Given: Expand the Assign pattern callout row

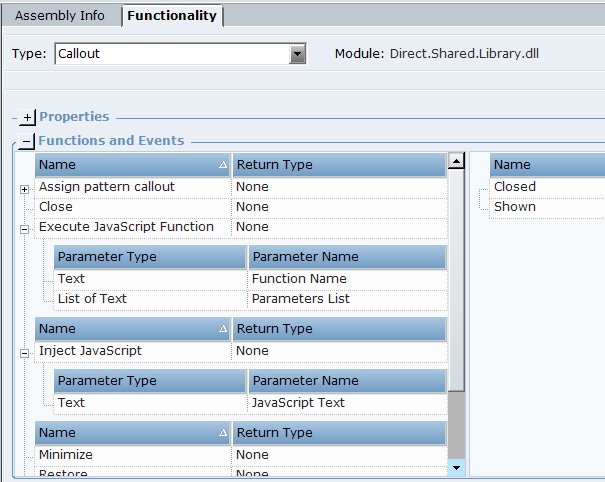Looking at the screenshot, I should 25,188.
